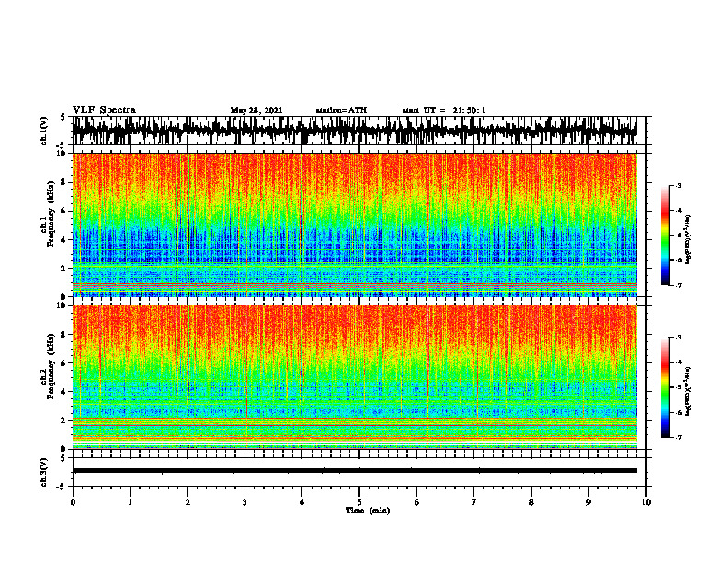Click the "ch.1(V)" waveform axis label

click(44, 131)
